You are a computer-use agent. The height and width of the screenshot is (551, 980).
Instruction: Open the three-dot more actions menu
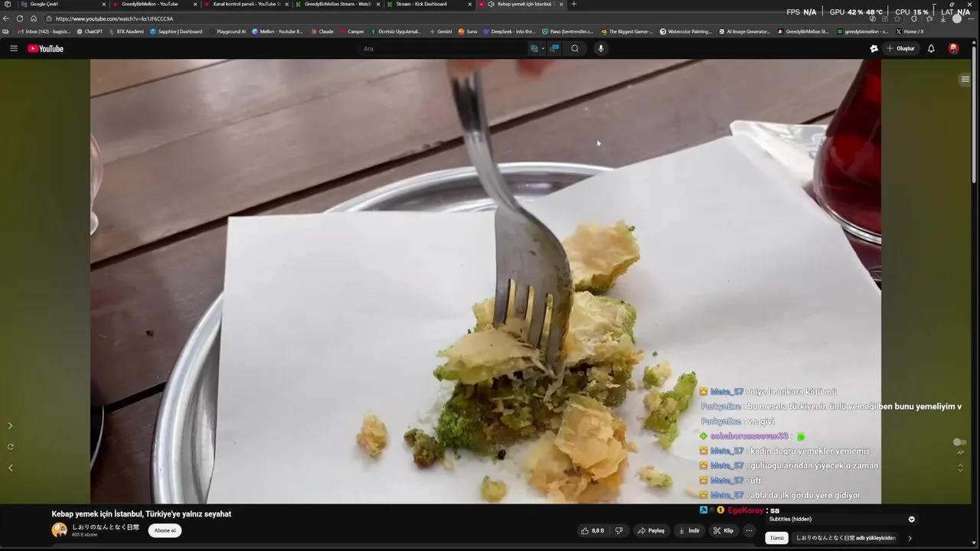[749, 530]
